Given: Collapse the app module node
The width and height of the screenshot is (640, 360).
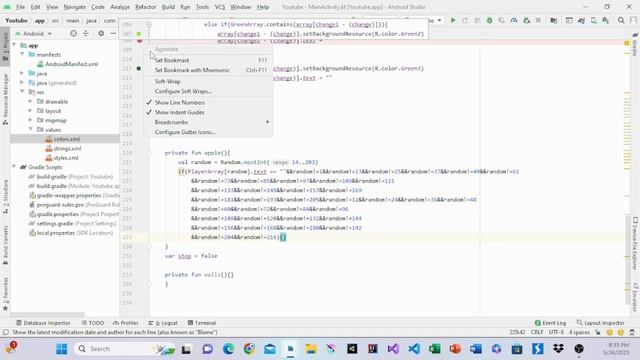Looking at the screenshot, I should tap(15, 45).
